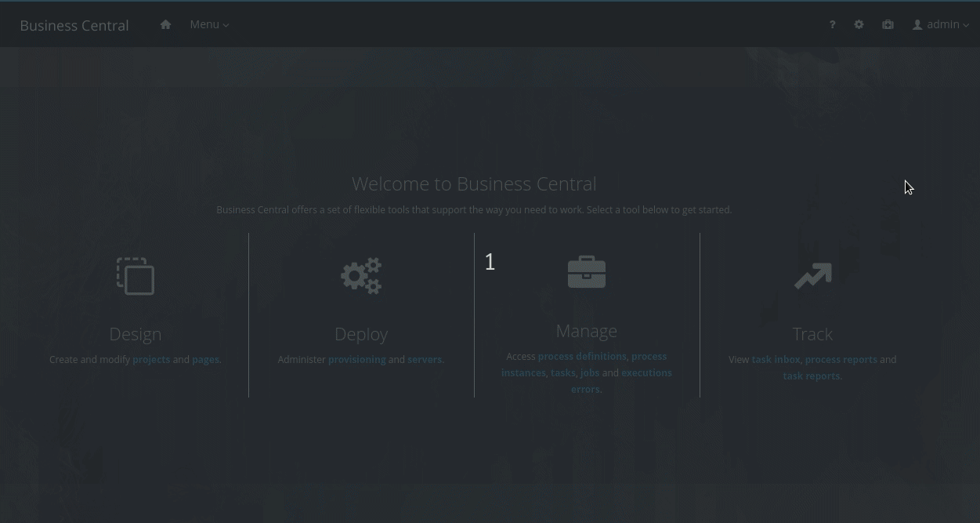Screen dimensions: 980x523
Task: Open the task inbox link
Action: click(x=776, y=359)
